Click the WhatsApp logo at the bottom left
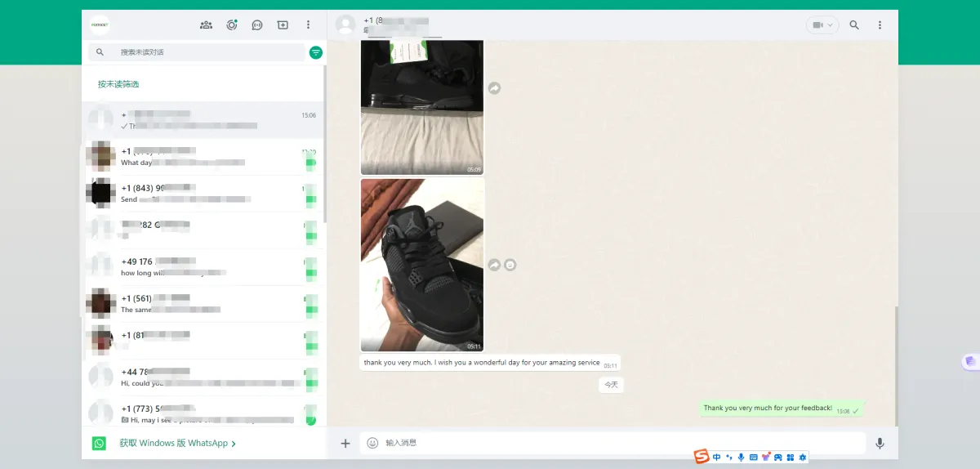Viewport: 980px width, 469px height. (x=99, y=443)
